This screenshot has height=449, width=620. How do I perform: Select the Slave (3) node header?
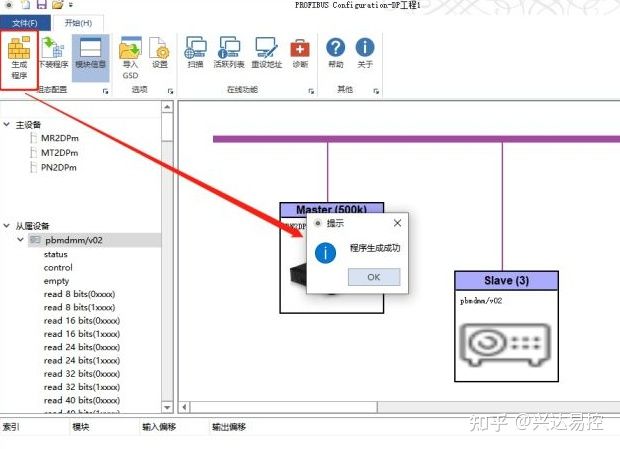point(507,281)
